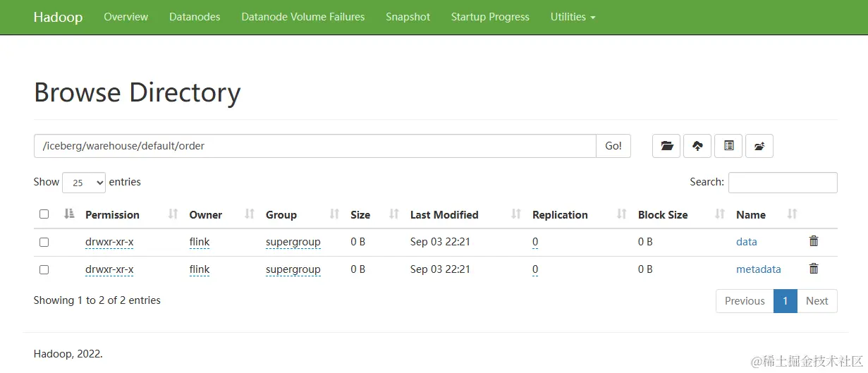Open the Utilities dropdown menu
This screenshot has width=868, height=373.
click(x=573, y=17)
